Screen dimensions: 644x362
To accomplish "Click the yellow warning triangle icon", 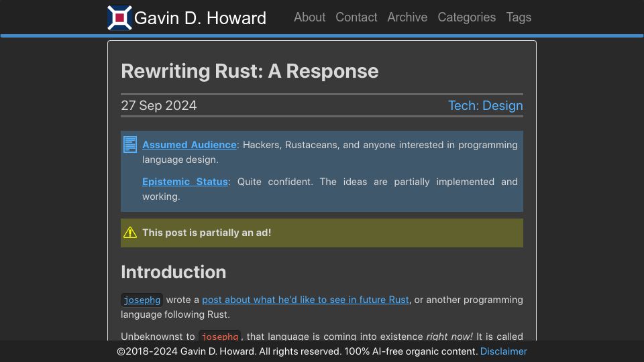I will coord(130,233).
